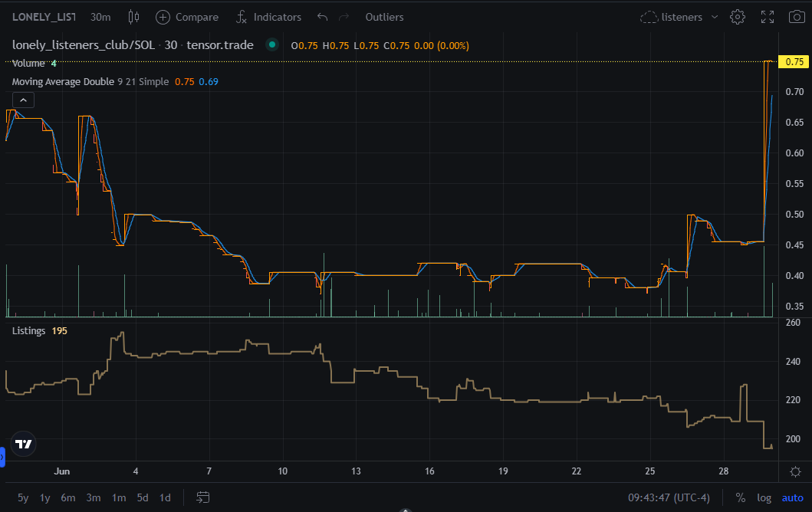Click the blue side panel handle
The height and width of the screenshot is (512, 812).
coord(2,457)
